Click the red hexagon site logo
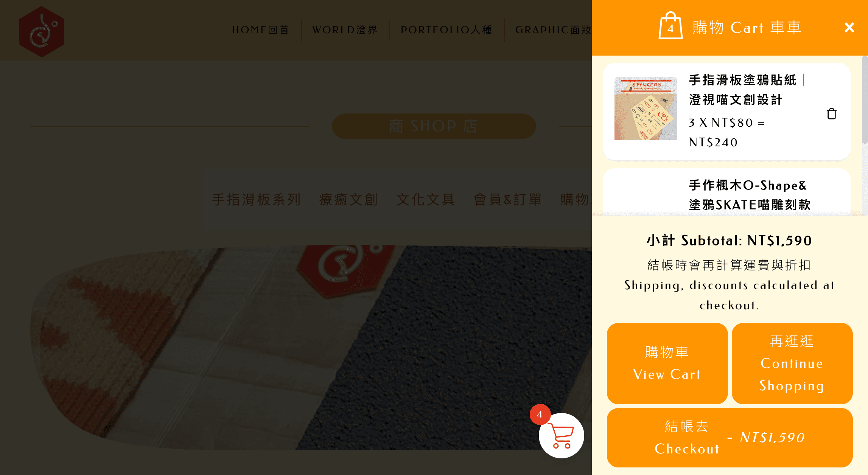Screen dimensions: 868x475 click(x=42, y=31)
